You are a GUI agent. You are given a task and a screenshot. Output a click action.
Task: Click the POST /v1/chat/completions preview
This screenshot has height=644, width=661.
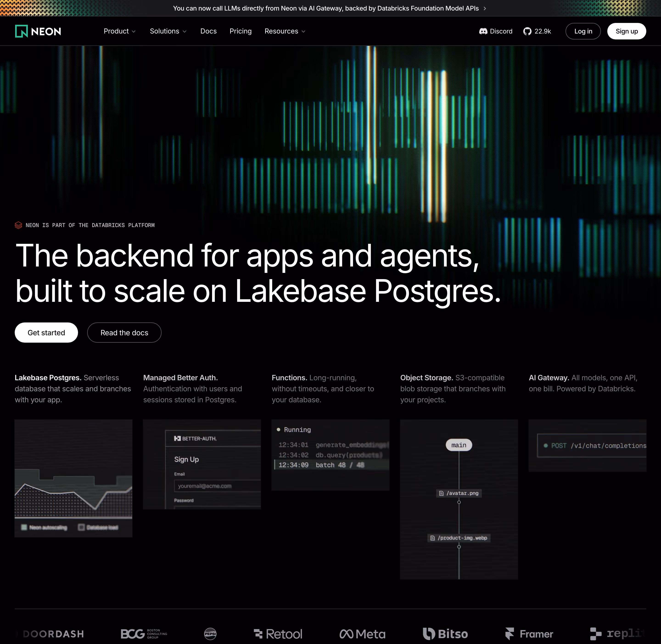click(588, 445)
